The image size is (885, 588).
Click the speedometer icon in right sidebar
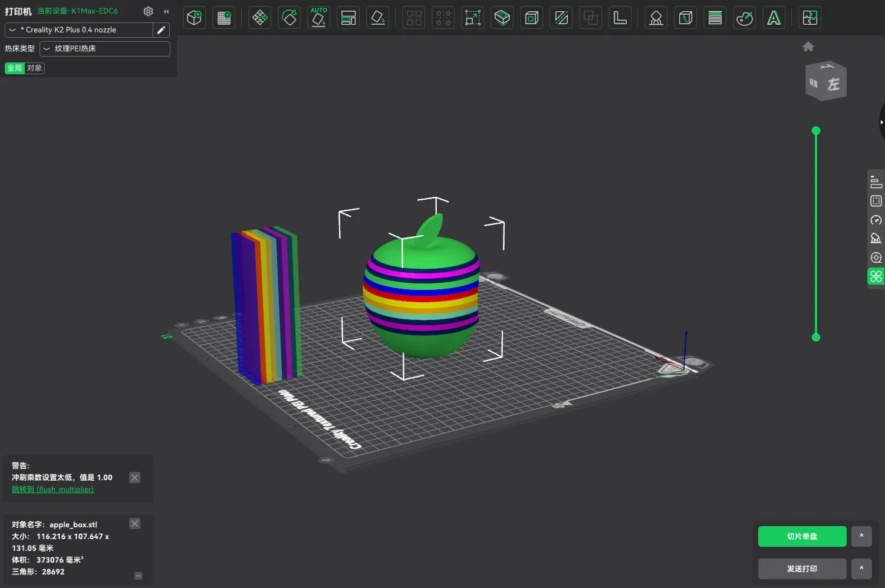click(x=876, y=220)
